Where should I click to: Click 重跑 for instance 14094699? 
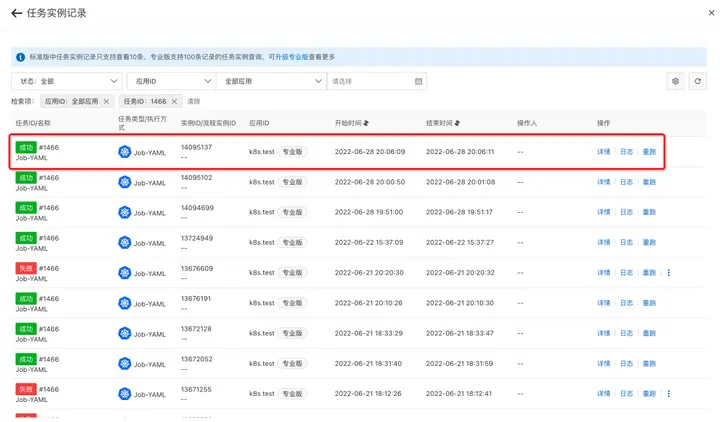649,212
